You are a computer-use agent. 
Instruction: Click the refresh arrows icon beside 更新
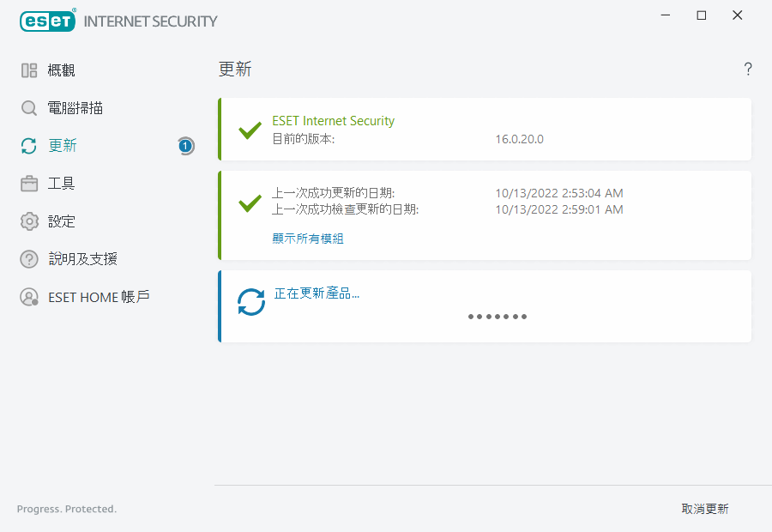29,146
